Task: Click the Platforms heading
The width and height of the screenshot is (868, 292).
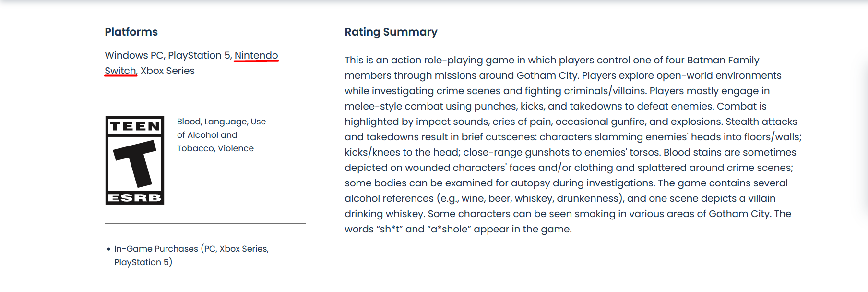Action: [131, 32]
